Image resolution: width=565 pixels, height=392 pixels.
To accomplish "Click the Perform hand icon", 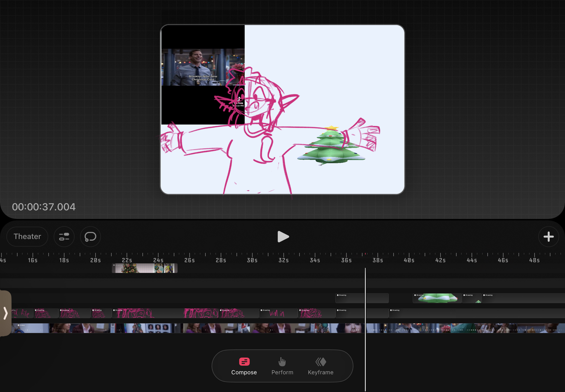I will coord(282,362).
